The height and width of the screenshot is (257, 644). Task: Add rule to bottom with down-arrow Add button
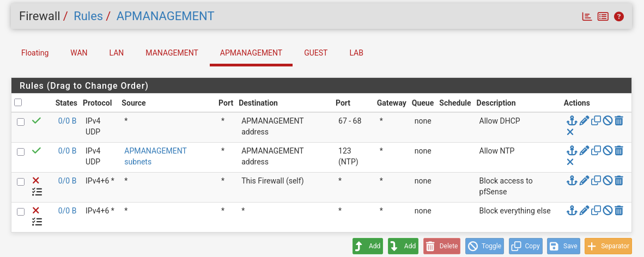403,246
